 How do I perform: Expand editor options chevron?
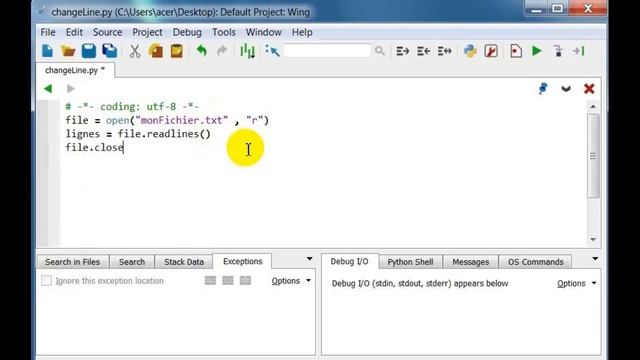pos(566,89)
